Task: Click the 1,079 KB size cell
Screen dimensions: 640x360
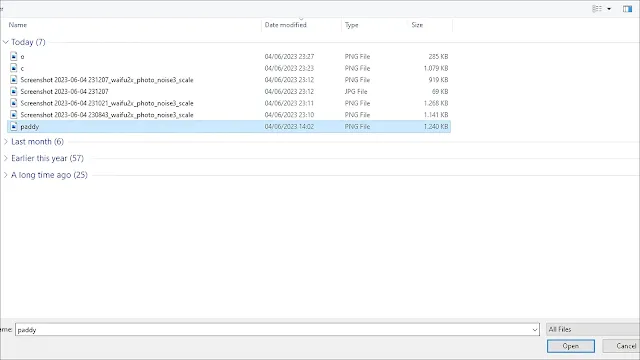Action: [x=436, y=68]
